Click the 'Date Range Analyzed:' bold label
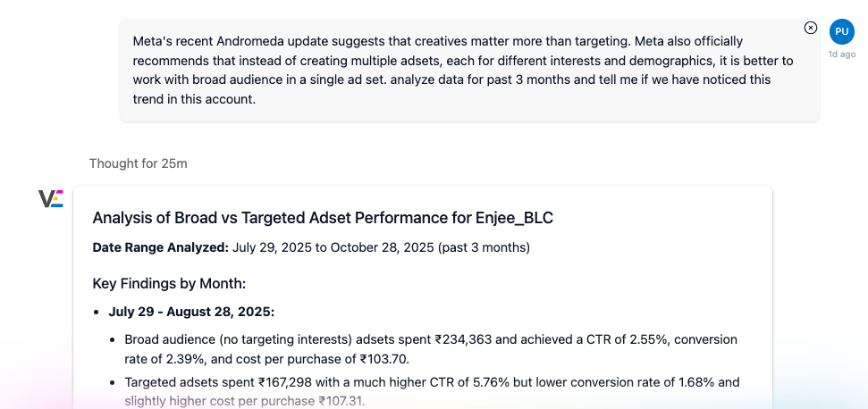Image resolution: width=868 pixels, height=409 pixels. pos(160,246)
